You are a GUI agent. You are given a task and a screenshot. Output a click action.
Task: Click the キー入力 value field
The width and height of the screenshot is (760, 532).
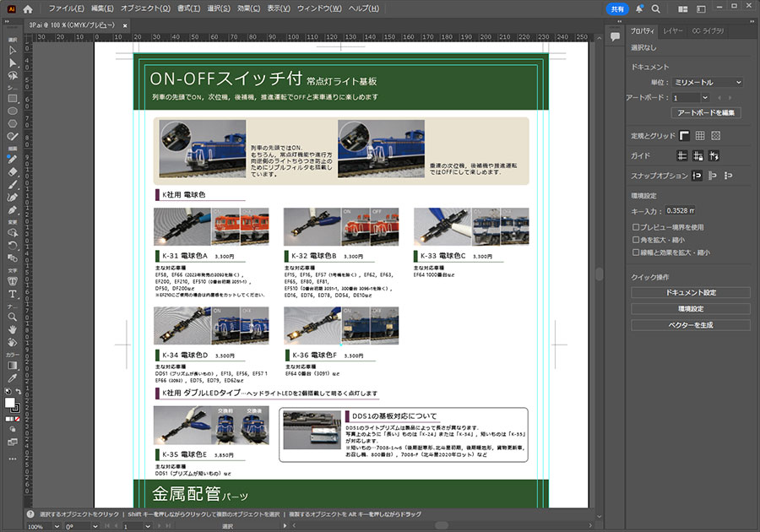click(x=680, y=211)
